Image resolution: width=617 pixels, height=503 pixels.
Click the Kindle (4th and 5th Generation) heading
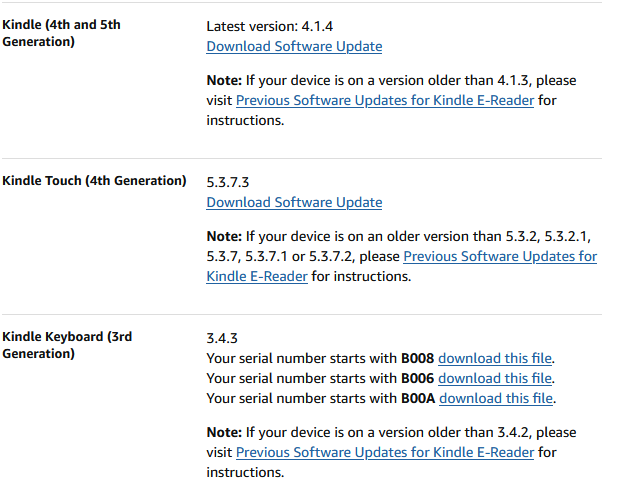coord(61,33)
